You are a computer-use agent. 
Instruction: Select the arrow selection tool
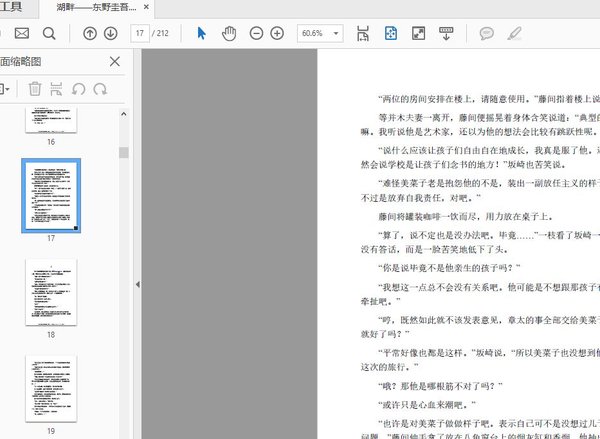(201, 33)
